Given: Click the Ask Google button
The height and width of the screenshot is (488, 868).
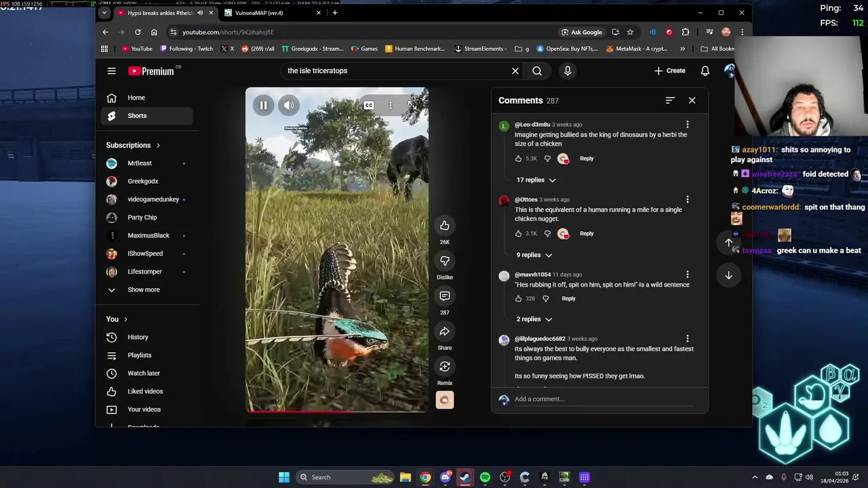Looking at the screenshot, I should (582, 32).
